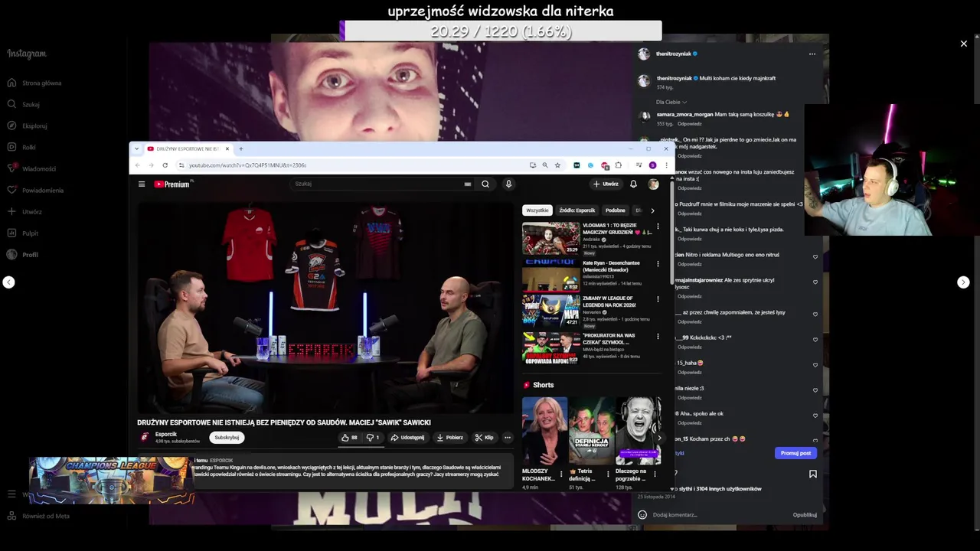
Task: Click the Udostępnij share button
Action: [407, 438]
